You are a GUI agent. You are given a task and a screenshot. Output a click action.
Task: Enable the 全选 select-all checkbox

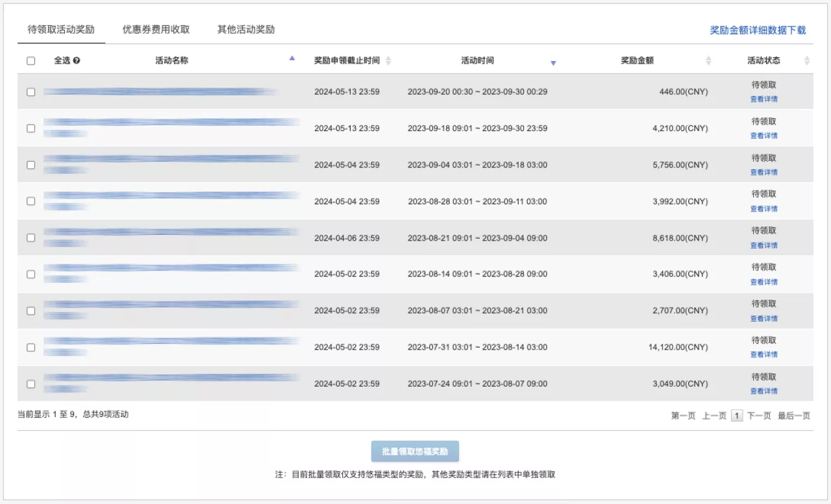[31, 60]
